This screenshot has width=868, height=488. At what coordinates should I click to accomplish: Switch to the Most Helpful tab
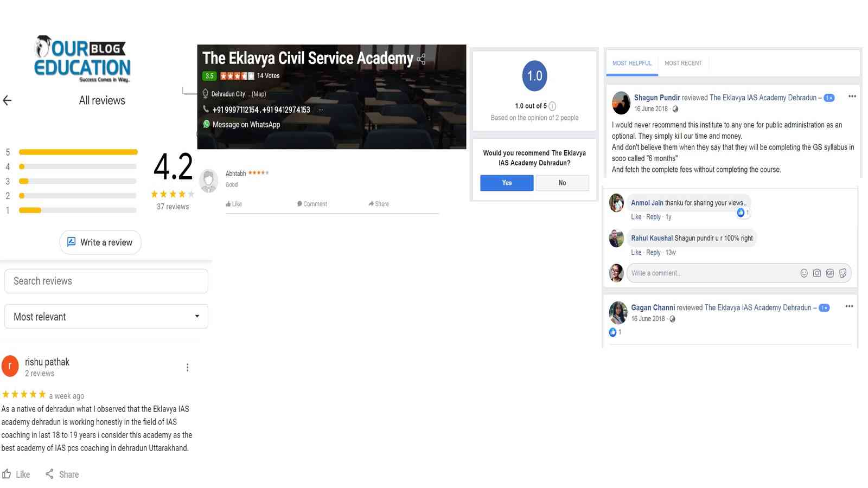(x=632, y=63)
